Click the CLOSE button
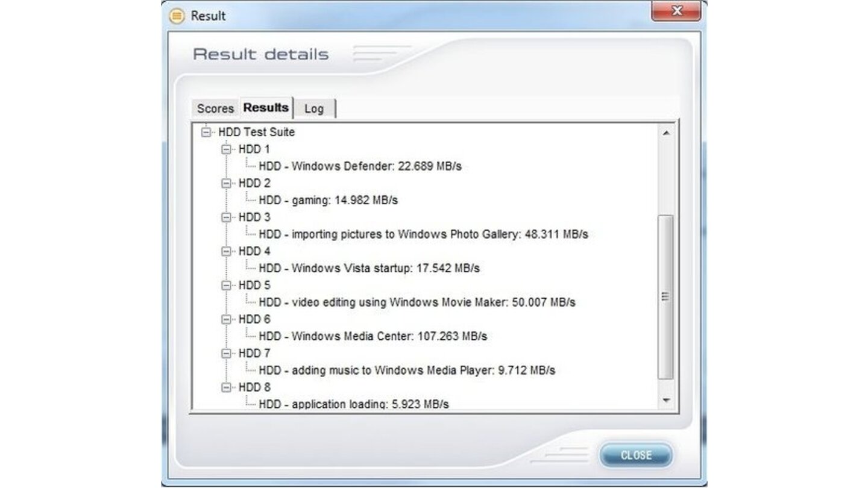Screen dimensions: 868x488 (635, 455)
